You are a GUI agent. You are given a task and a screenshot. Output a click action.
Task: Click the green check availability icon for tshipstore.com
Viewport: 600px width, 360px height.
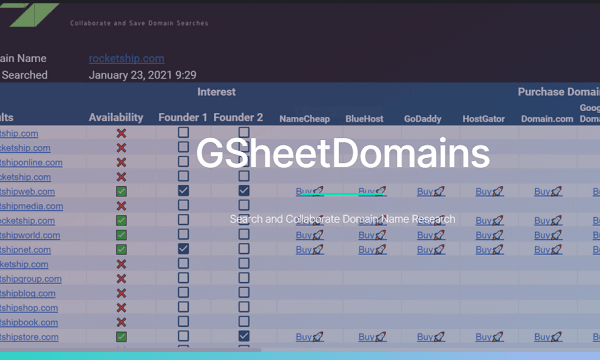click(121, 337)
